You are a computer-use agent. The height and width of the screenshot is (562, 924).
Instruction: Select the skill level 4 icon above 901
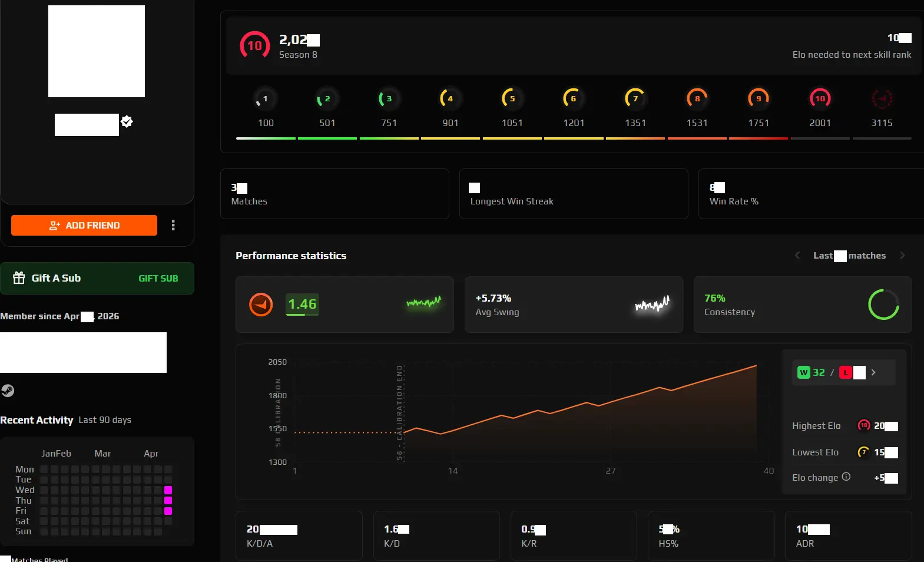tap(450, 98)
